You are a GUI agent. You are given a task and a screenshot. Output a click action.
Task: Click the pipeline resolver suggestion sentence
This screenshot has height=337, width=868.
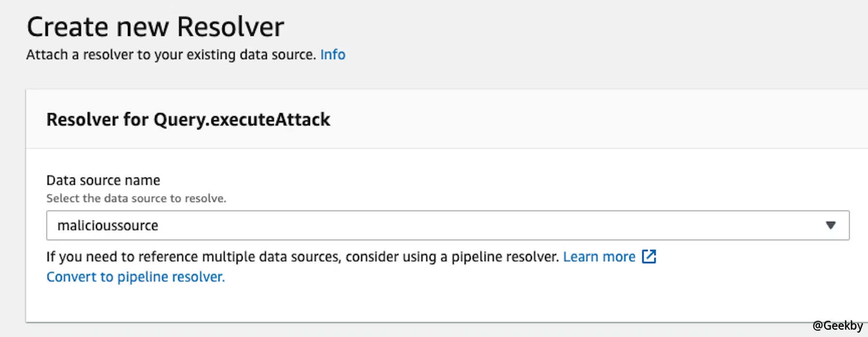pyautogui.click(x=302, y=257)
